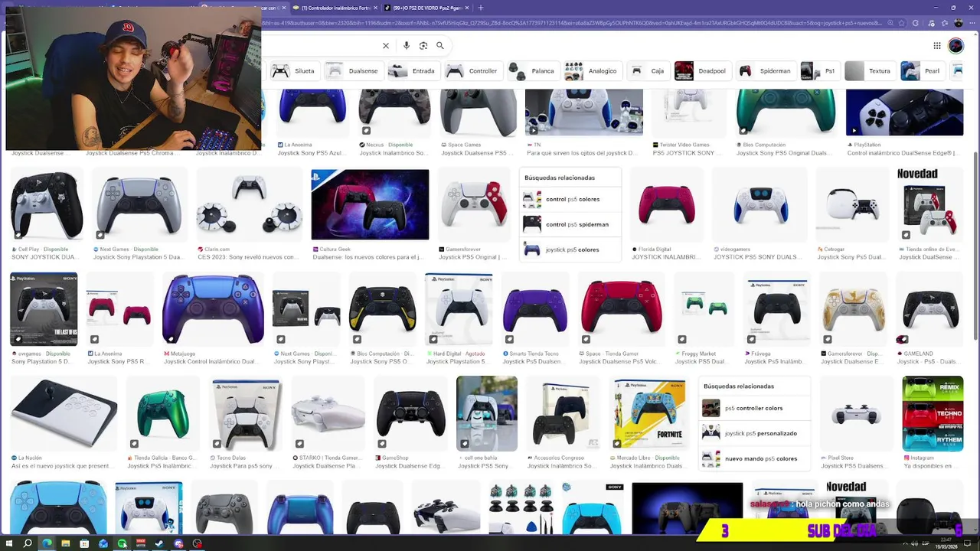Screen dimensions: 980x551
Task: Open related search control ps5 spiderman
Action: pyautogui.click(x=570, y=225)
